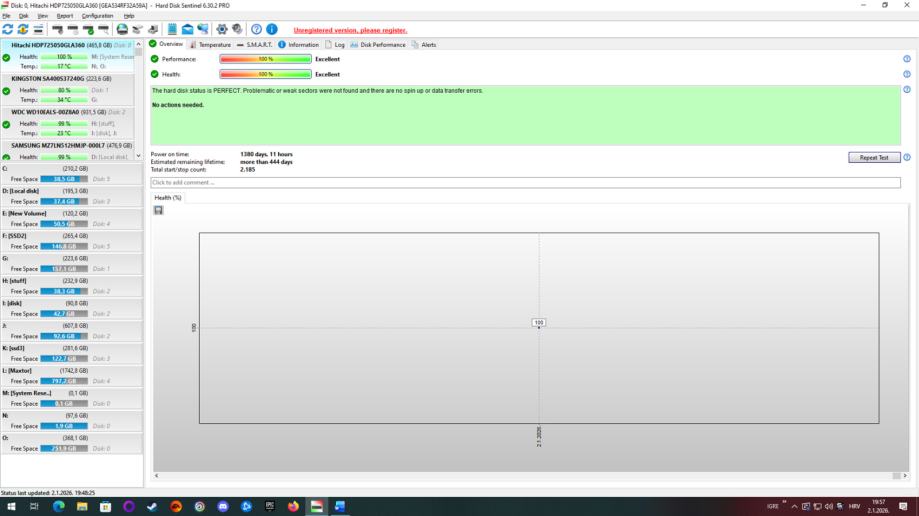Click the first disk test icon in the toolbar
The image size is (919, 516).
57,29
